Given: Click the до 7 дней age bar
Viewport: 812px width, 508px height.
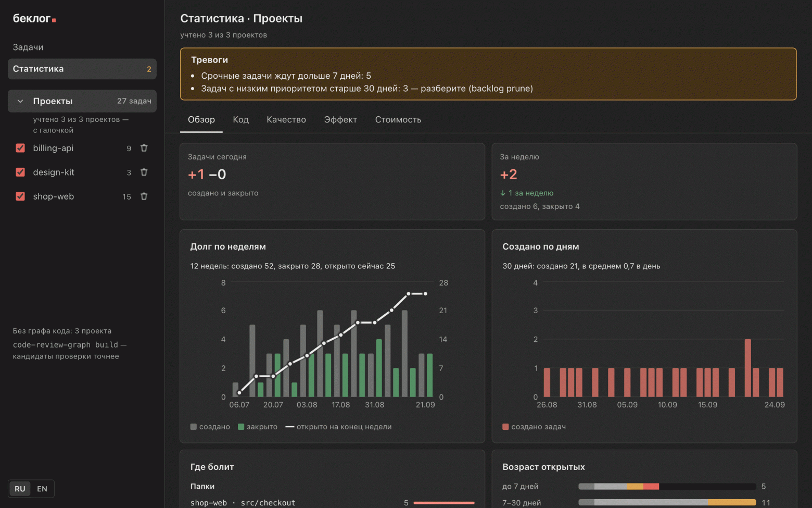Looking at the screenshot, I should [667, 487].
